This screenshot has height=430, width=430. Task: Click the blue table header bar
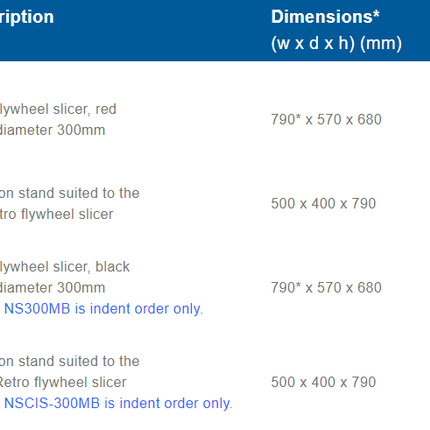click(215, 30)
